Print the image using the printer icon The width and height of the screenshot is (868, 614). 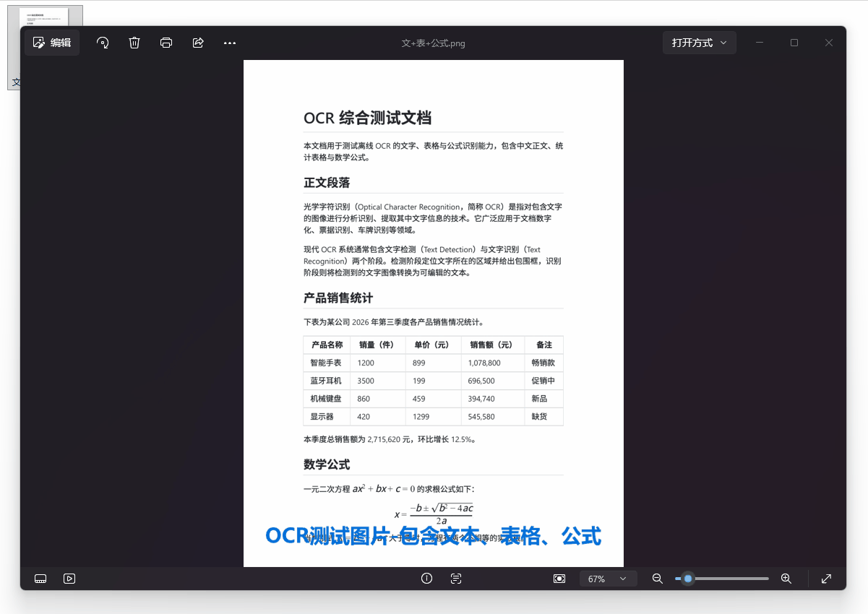(x=166, y=43)
